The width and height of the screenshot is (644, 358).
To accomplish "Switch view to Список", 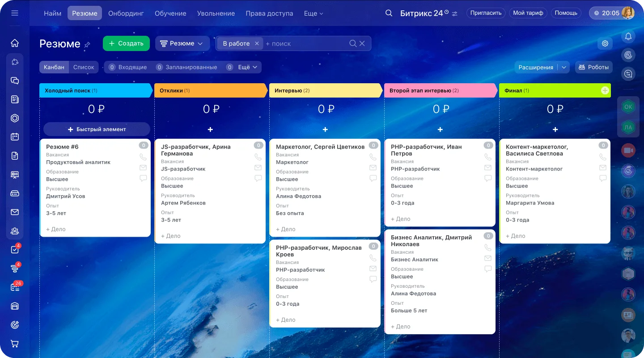I will (x=84, y=67).
